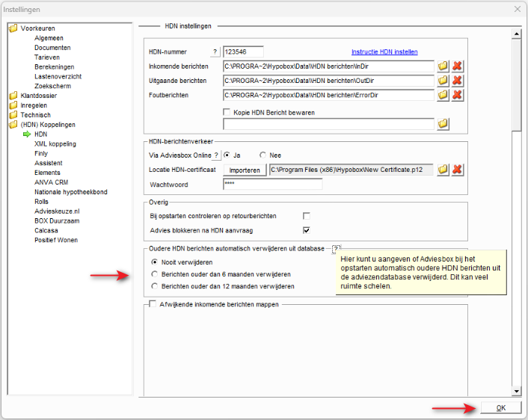Select Nee for Via Adviesbox Online
The image size is (528, 420).
[x=263, y=155]
